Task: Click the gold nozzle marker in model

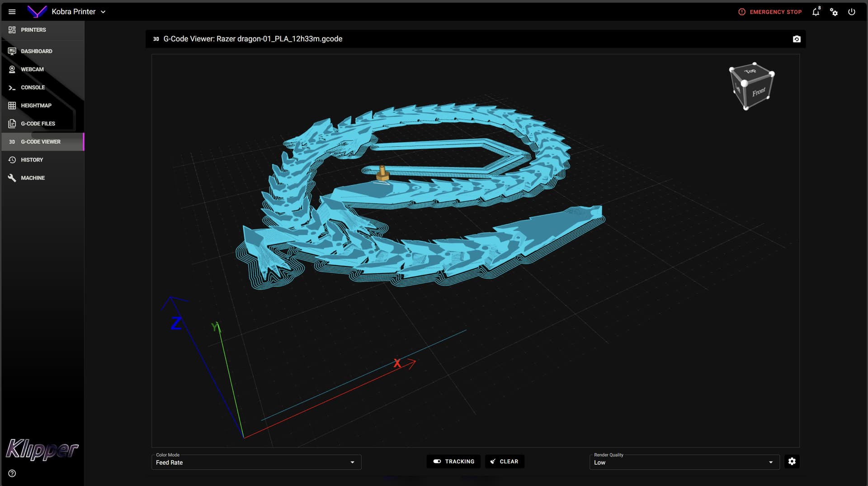Action: (x=382, y=173)
